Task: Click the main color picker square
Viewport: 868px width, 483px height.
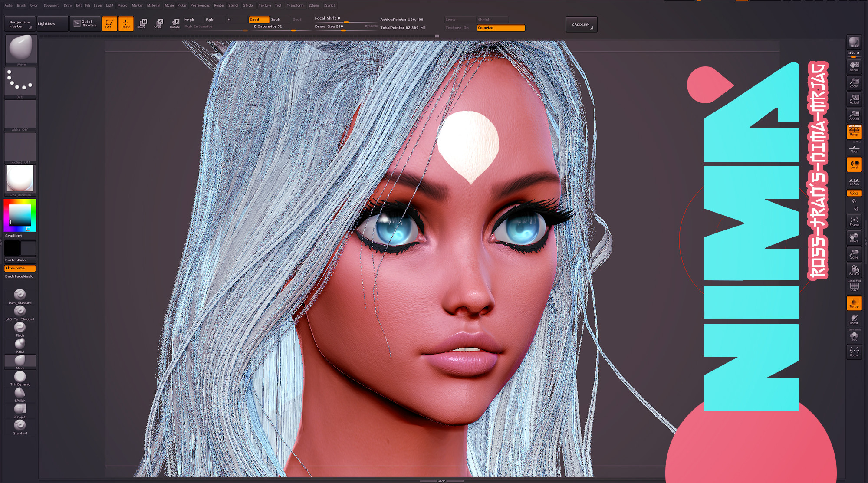Action: coord(20,214)
